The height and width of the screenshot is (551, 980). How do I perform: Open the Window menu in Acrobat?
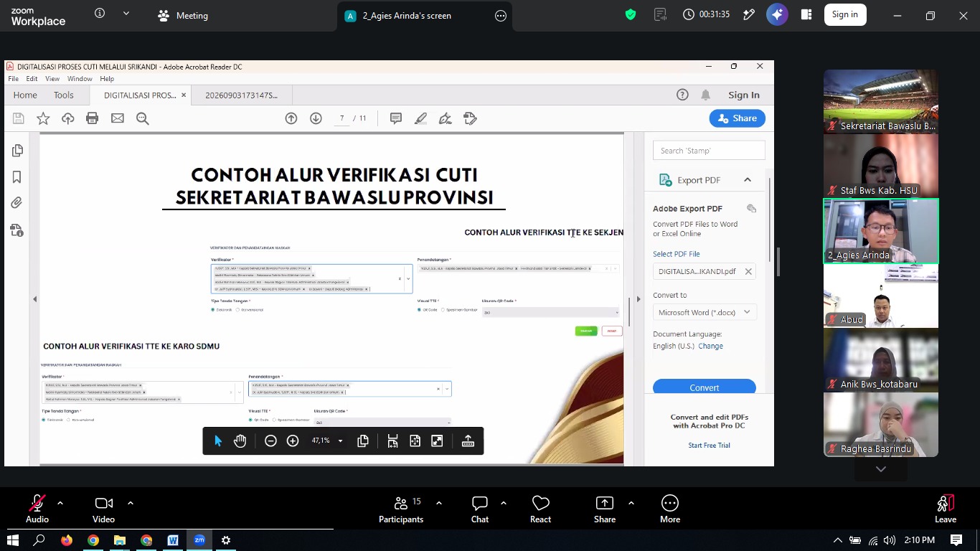coord(80,79)
